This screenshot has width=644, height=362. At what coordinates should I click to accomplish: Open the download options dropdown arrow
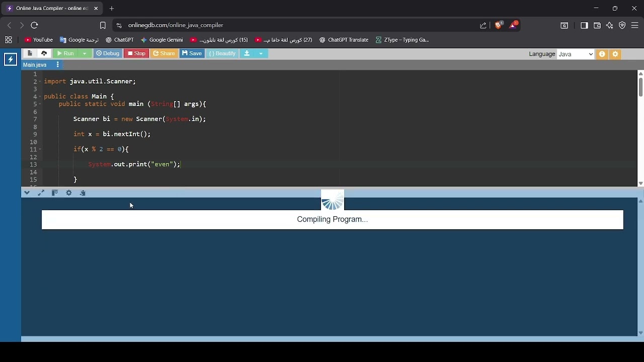(x=261, y=53)
